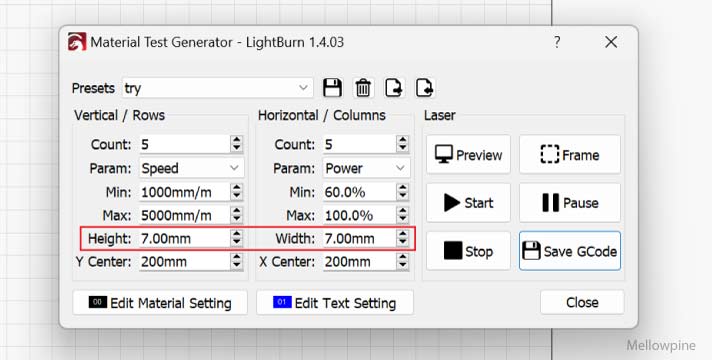Adjust the Y Center spinner arrows
This screenshot has width=712, height=360.
237,261
